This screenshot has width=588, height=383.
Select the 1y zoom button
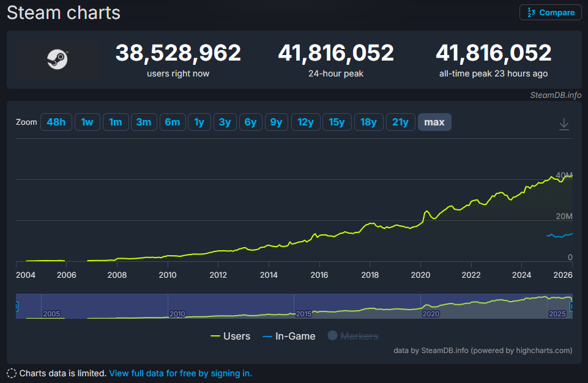(x=199, y=122)
